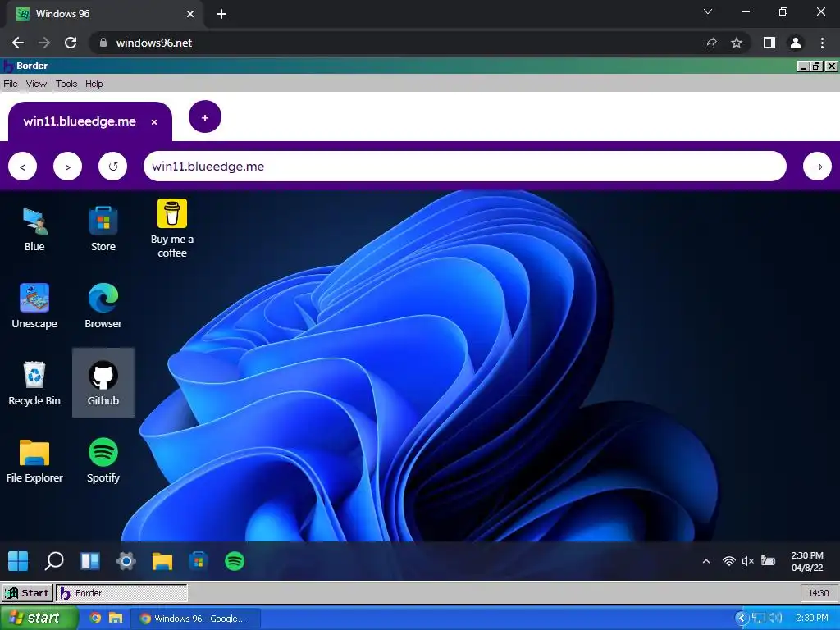Open folder icon in XP quick launch
This screenshot has width=840, height=630.
pos(116,619)
